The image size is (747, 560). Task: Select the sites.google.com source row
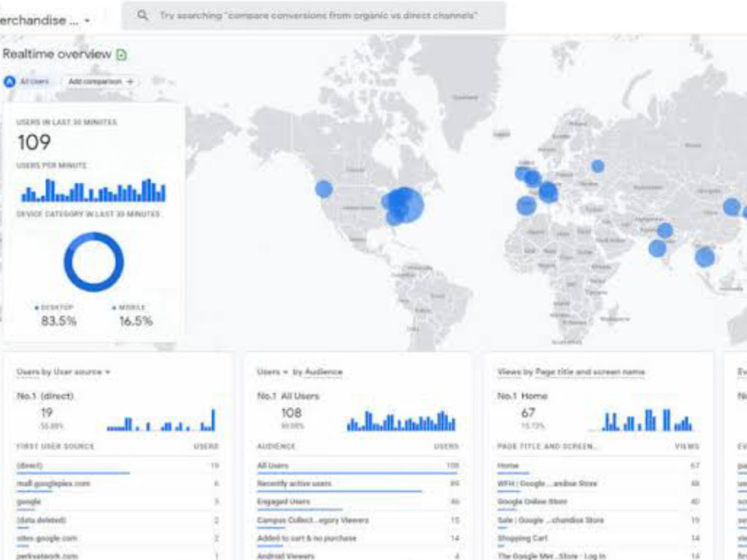tap(118, 538)
